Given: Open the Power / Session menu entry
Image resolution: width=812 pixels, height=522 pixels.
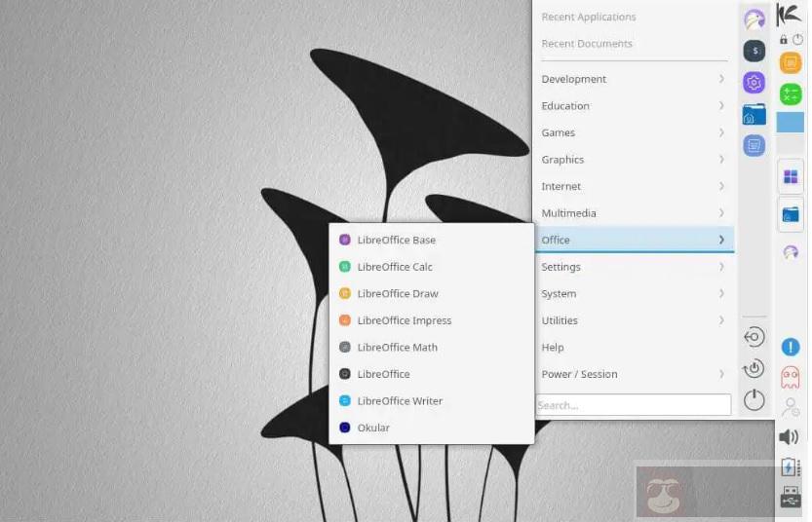Looking at the screenshot, I should (635, 374).
